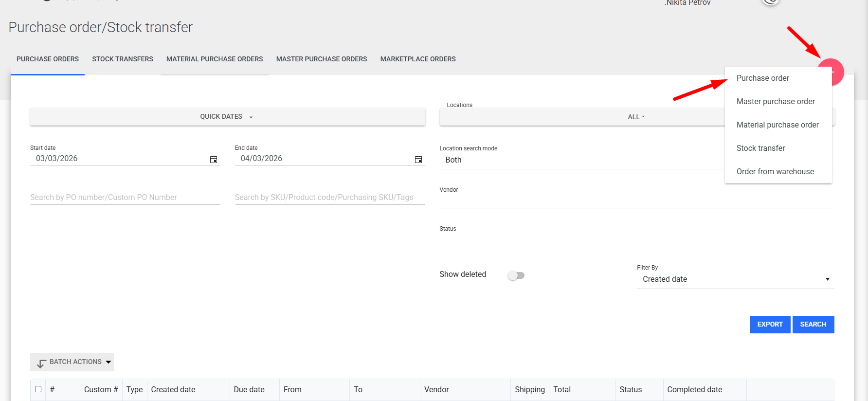Open the Marketplace Orders tab
Viewport: 868px width, 401px height.
(x=418, y=59)
